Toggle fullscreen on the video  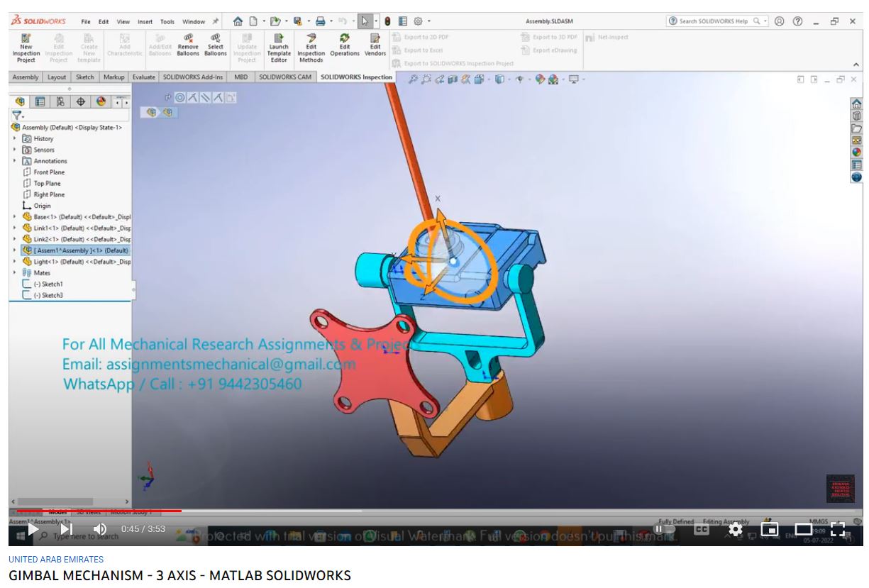tap(837, 529)
